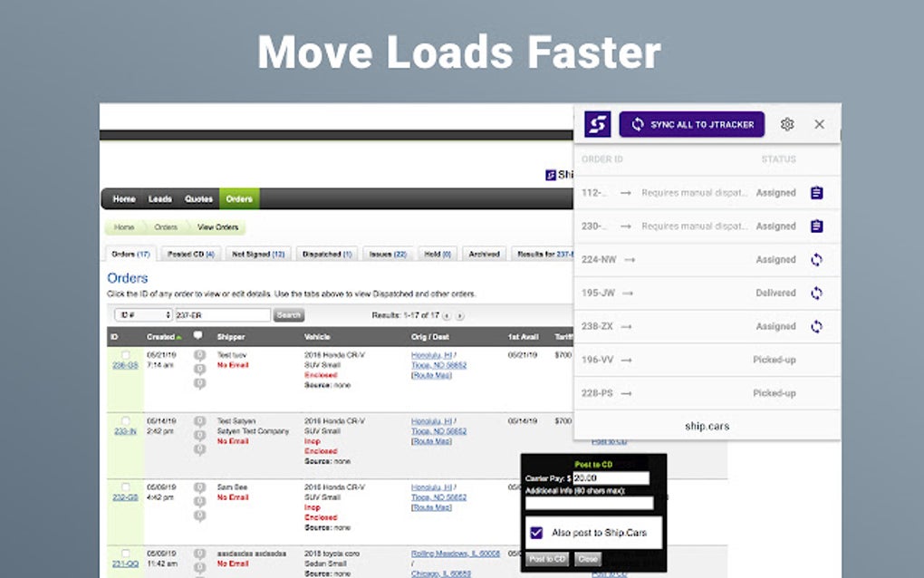The width and height of the screenshot is (924, 578).
Task: Open Leads in main navigation bar
Action: pos(159,199)
